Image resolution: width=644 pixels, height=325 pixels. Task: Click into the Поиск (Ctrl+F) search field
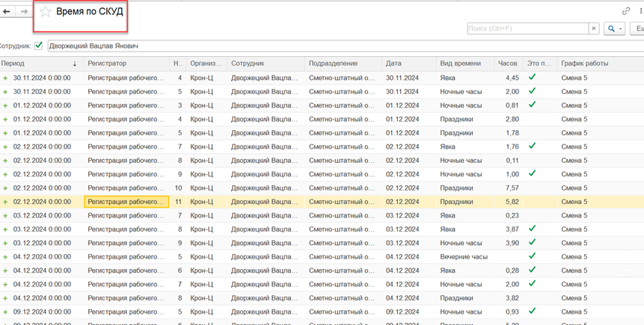(x=527, y=28)
